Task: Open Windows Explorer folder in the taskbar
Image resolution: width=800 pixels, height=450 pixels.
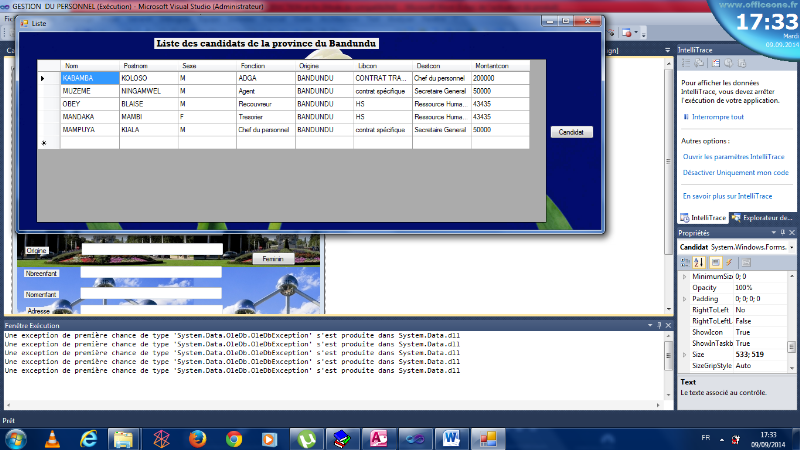Action: pyautogui.click(x=123, y=439)
